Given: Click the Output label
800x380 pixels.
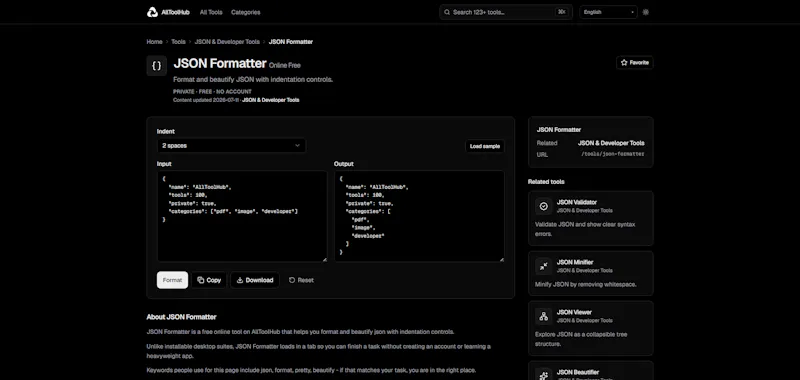Looking at the screenshot, I should [344, 164].
